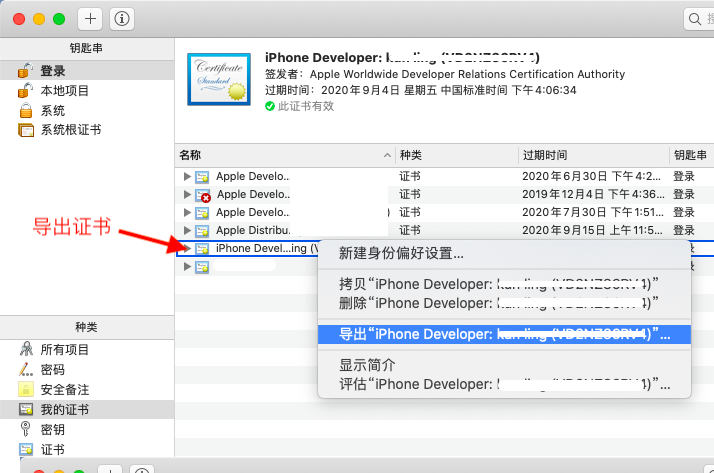The width and height of the screenshot is (714, 473).
Task: Click the green valid certificate checkmark
Action: [x=270, y=106]
